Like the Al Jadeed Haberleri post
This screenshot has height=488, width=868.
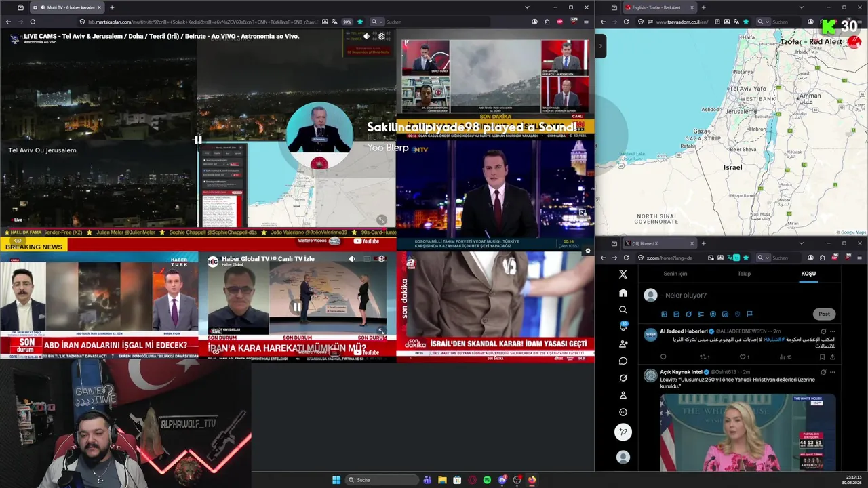[743, 357]
